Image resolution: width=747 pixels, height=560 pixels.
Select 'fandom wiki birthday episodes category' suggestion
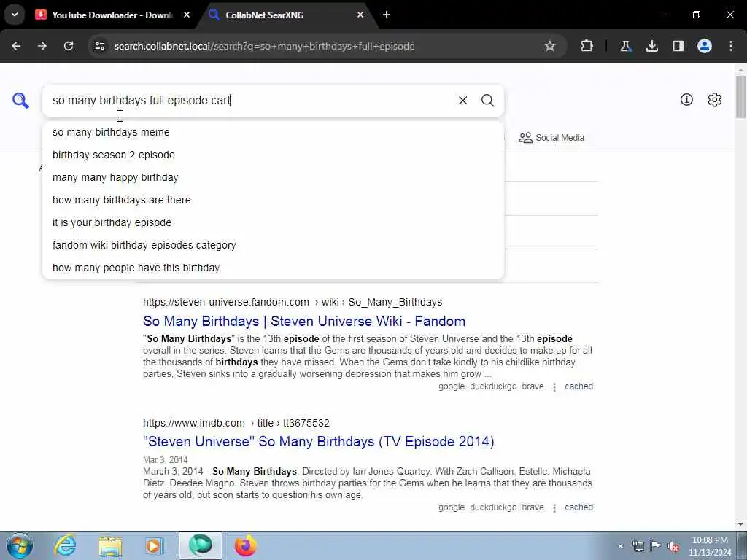click(x=273, y=245)
